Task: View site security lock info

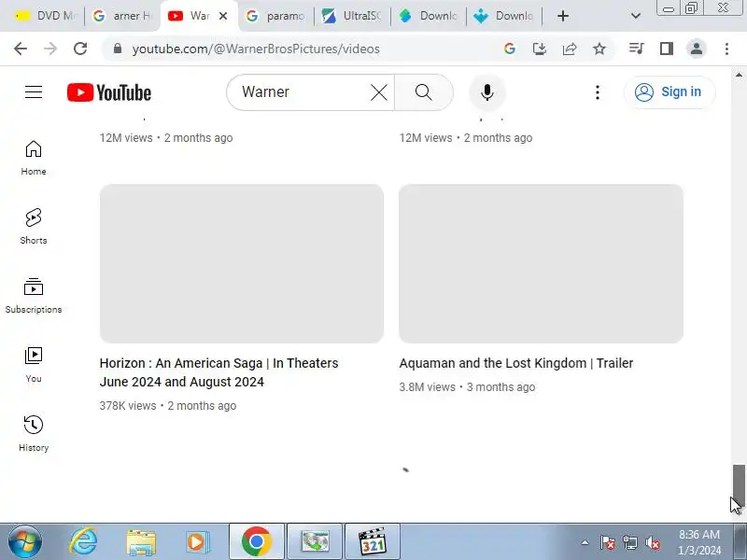Action: tap(118, 49)
